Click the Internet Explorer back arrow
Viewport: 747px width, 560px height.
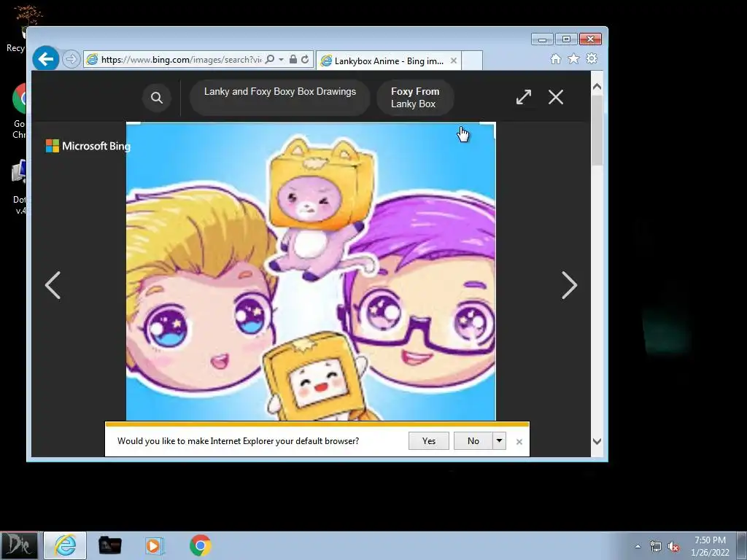(x=46, y=59)
